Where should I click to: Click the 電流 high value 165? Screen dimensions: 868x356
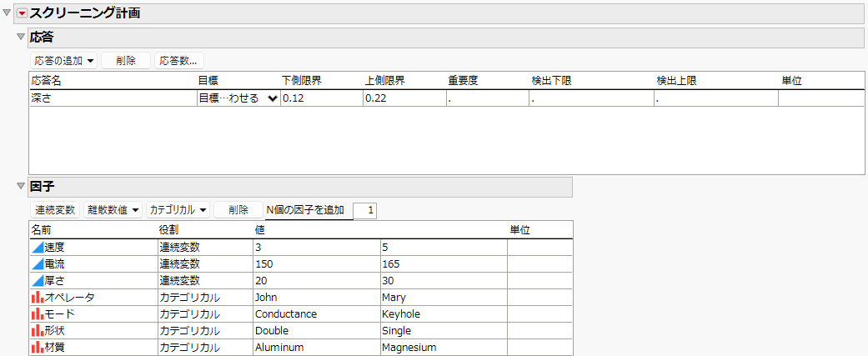click(x=443, y=263)
